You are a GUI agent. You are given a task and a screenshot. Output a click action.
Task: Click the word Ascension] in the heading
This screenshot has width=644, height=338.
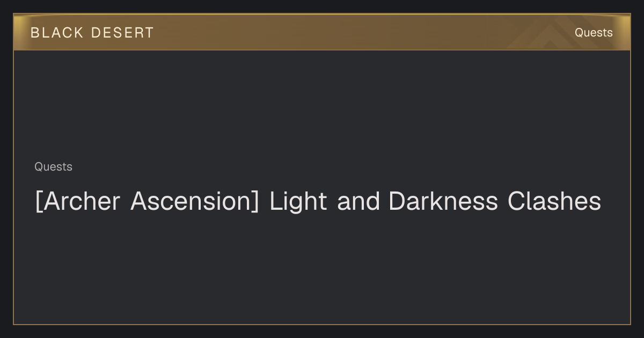pos(195,202)
